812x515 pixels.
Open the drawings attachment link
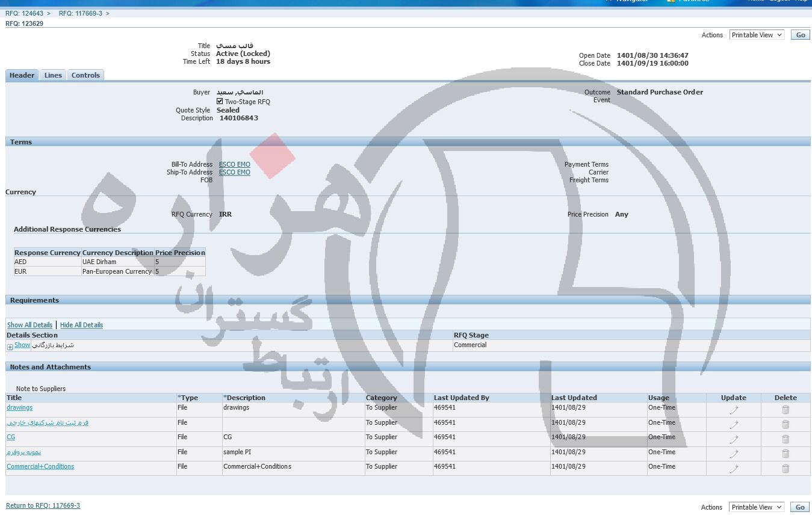click(19, 408)
